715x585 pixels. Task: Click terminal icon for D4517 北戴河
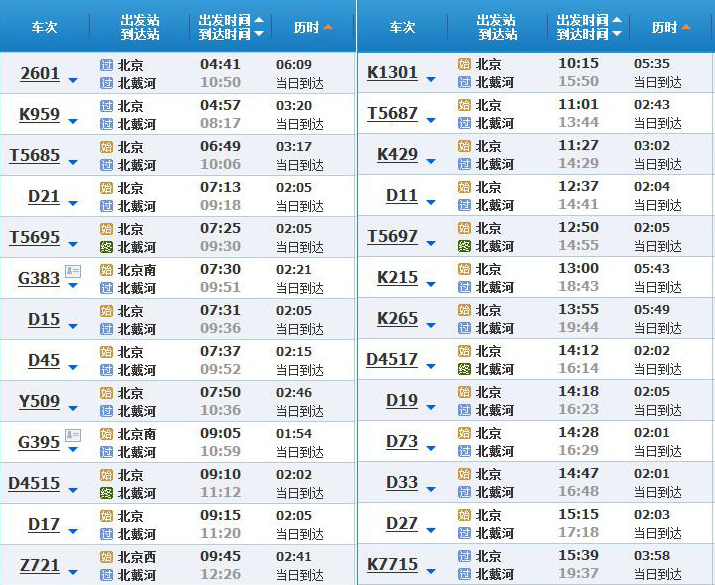pyautogui.click(x=464, y=369)
